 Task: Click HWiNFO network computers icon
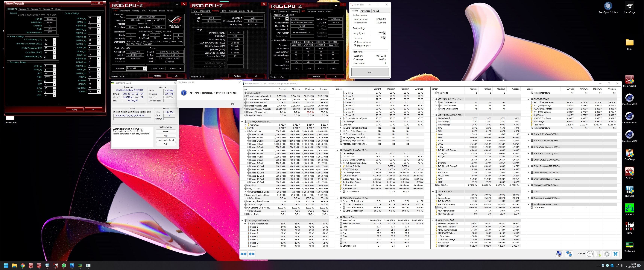[569, 254]
